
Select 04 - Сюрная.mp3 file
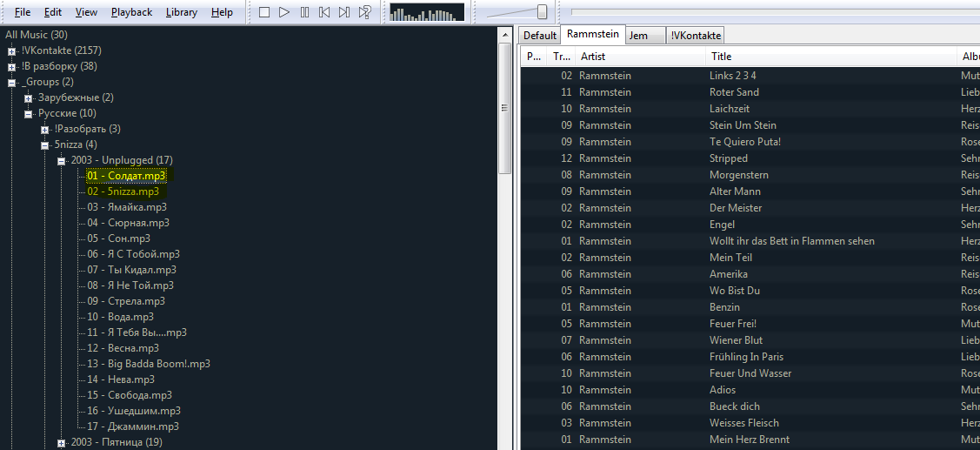tap(128, 223)
